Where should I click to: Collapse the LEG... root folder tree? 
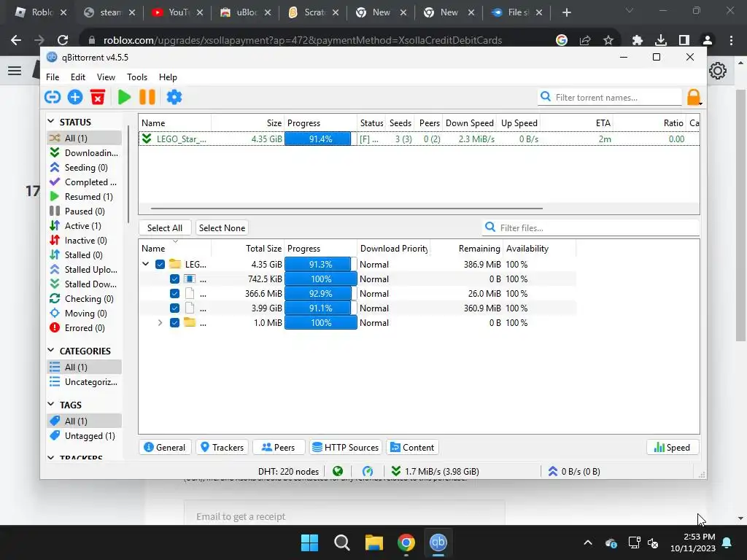(x=146, y=264)
